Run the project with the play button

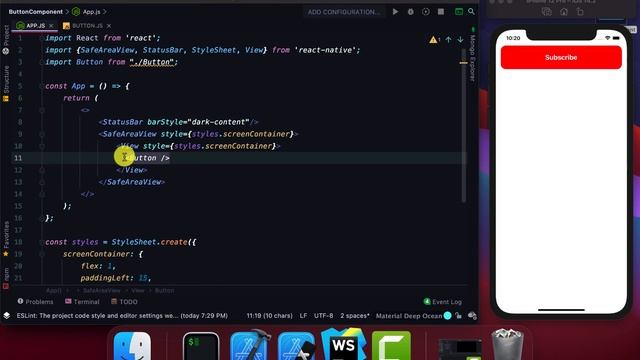[x=395, y=12]
